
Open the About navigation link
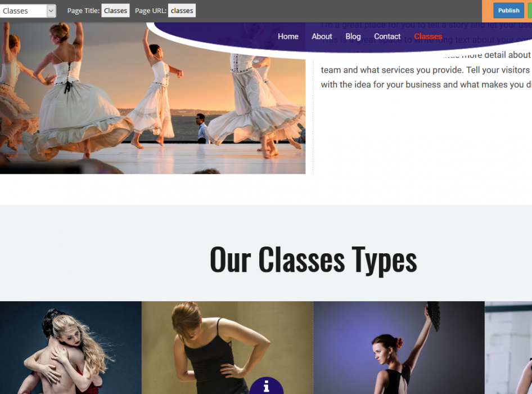pyautogui.click(x=322, y=37)
